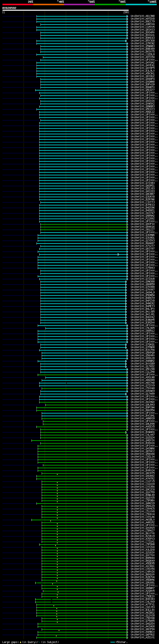Open hit UniRef100_B8CC79
This screenshot has width=159, height=644.
(143, 21)
